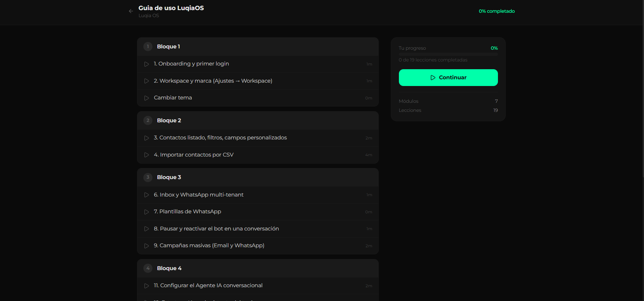
Task: Collapse the Bloque 2 module header
Action: (258, 121)
